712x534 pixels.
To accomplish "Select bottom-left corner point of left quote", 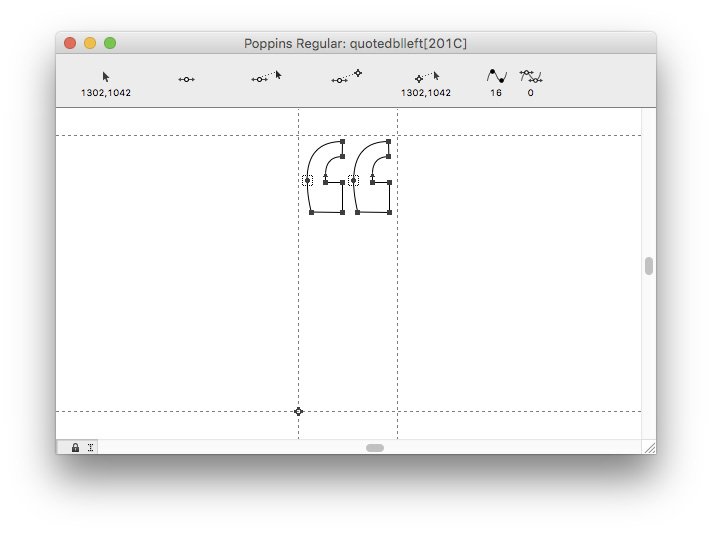I will (311, 212).
